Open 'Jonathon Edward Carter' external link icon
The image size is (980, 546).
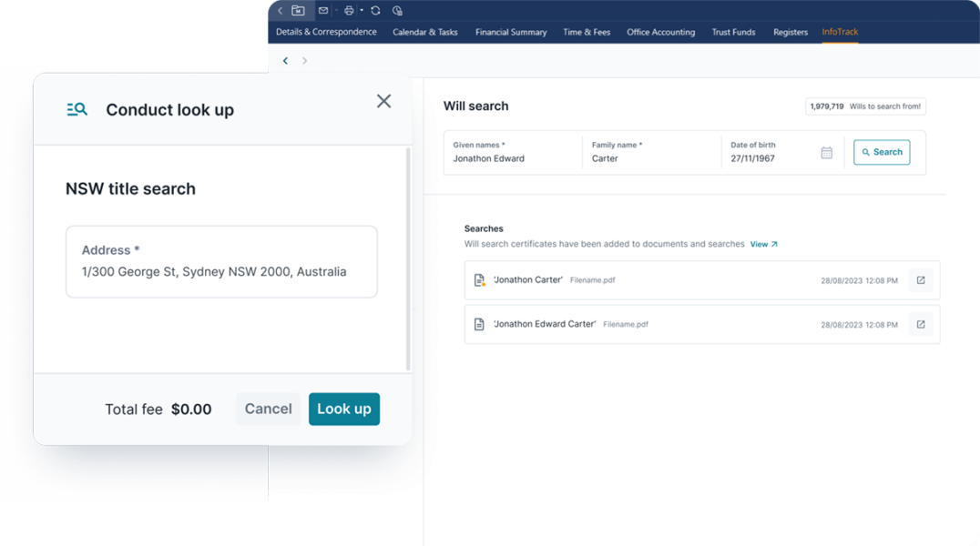920,324
